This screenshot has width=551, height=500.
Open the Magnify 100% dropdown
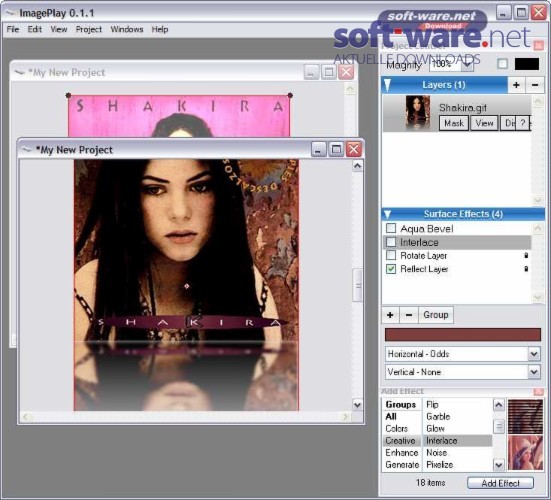point(451,64)
